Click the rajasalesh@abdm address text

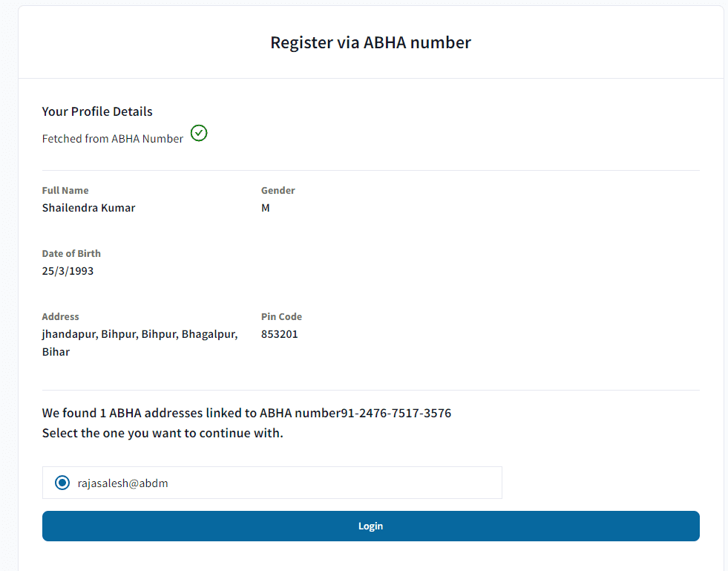coord(125,483)
